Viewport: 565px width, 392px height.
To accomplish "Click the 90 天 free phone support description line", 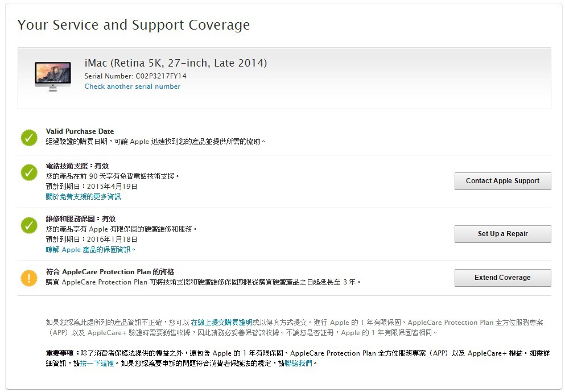I will tap(113, 176).
